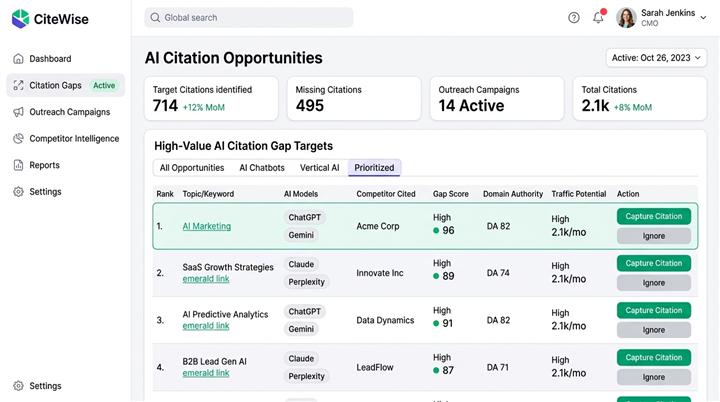Ignore the B2B Lead Gen AI row

point(653,377)
